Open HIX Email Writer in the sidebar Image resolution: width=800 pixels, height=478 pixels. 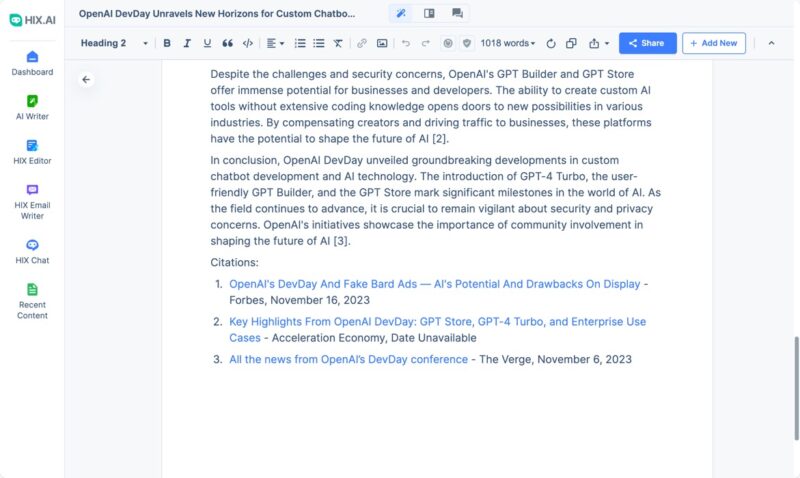32,202
